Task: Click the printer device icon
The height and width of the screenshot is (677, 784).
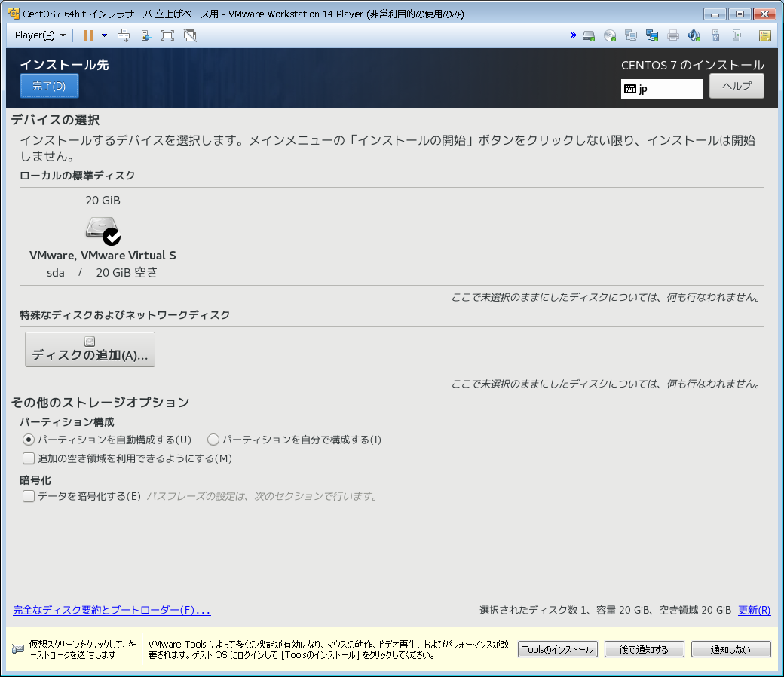Action: click(x=673, y=35)
